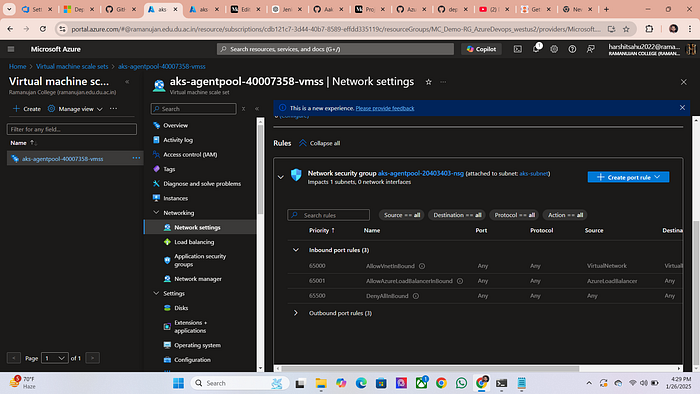Open the Manage view dropdown
Screen dimensions: 700x394
click(75, 109)
